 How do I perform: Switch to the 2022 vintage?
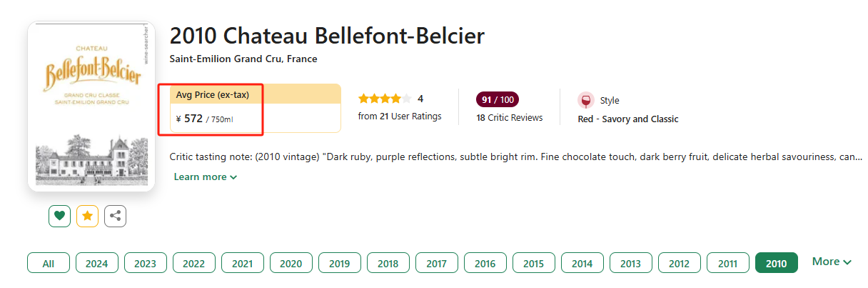[x=194, y=263]
